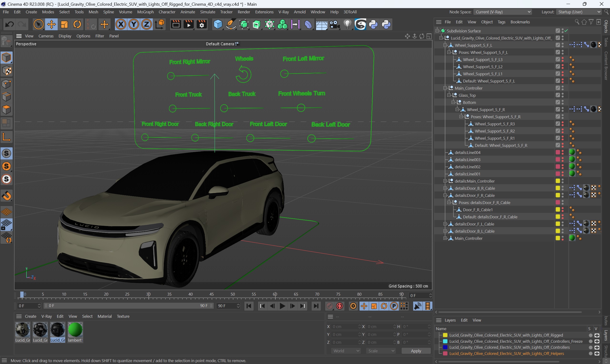
Task: Collapse the Wheel_Support_5_F_L tree node
Action: coord(445,45)
